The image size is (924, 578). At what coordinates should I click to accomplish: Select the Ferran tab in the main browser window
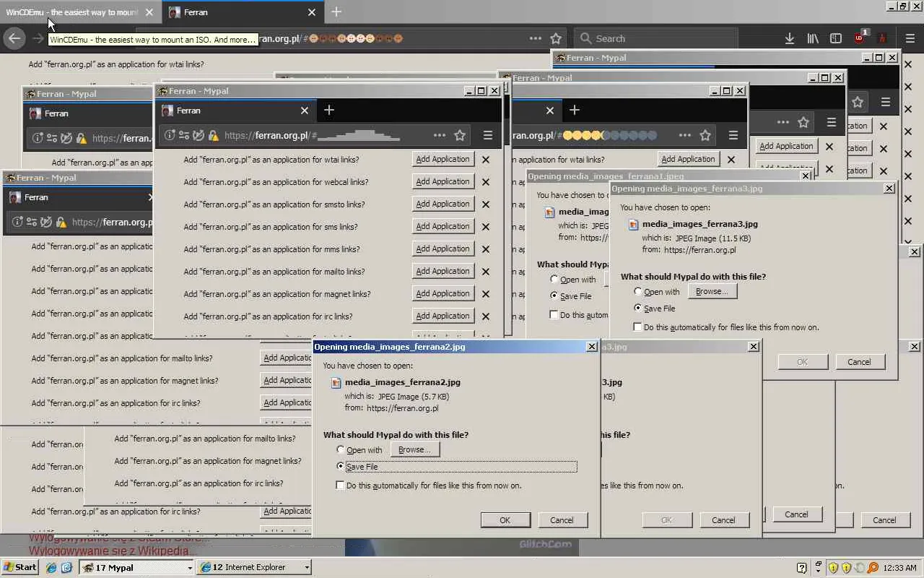coord(243,12)
